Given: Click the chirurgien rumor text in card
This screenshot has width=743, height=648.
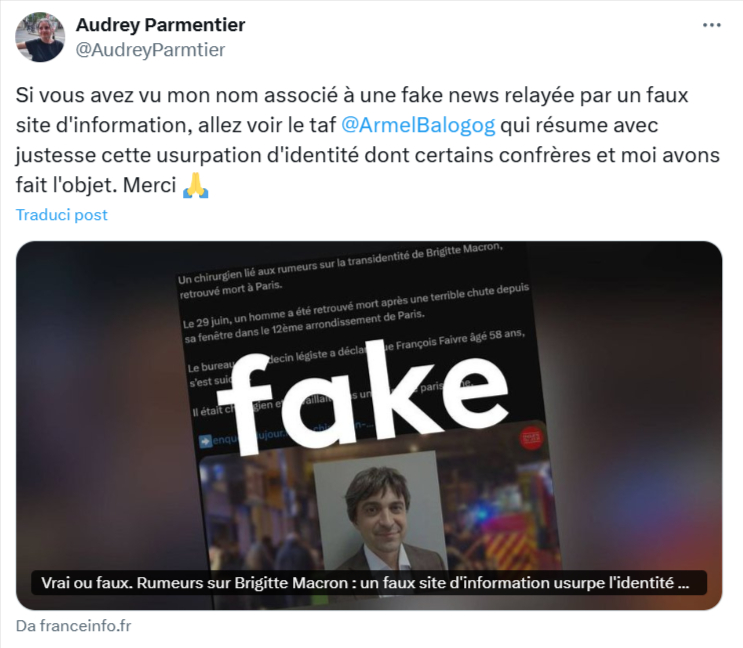Looking at the screenshot, I should (340, 269).
